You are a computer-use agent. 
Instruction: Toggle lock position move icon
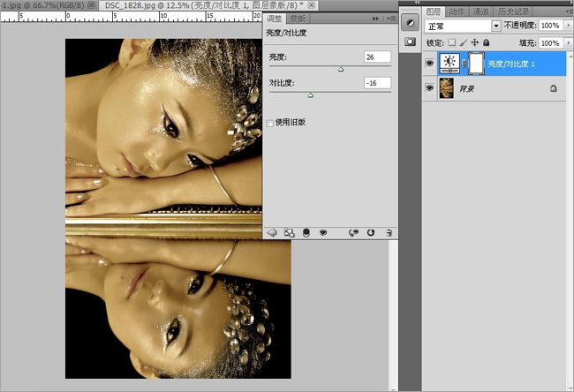[x=475, y=42]
